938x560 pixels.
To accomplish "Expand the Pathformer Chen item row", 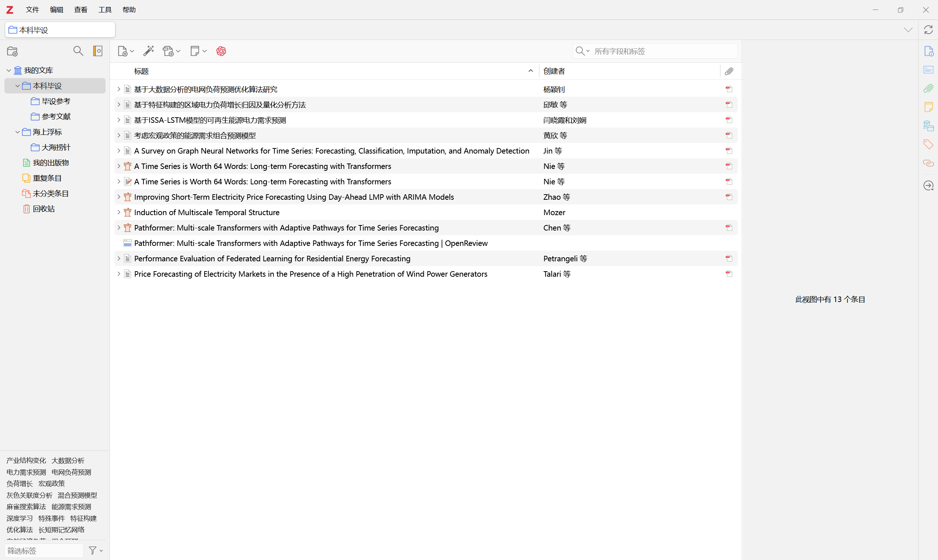I will pyautogui.click(x=118, y=228).
